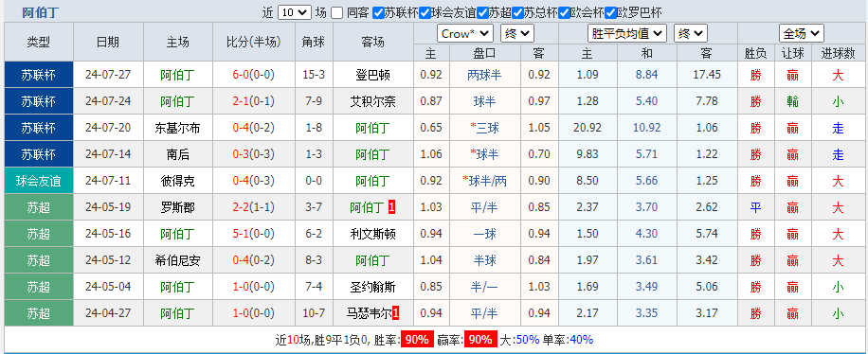This screenshot has width=868, height=354.
Task: Click the blue 50% over rate value
Action: (527, 340)
